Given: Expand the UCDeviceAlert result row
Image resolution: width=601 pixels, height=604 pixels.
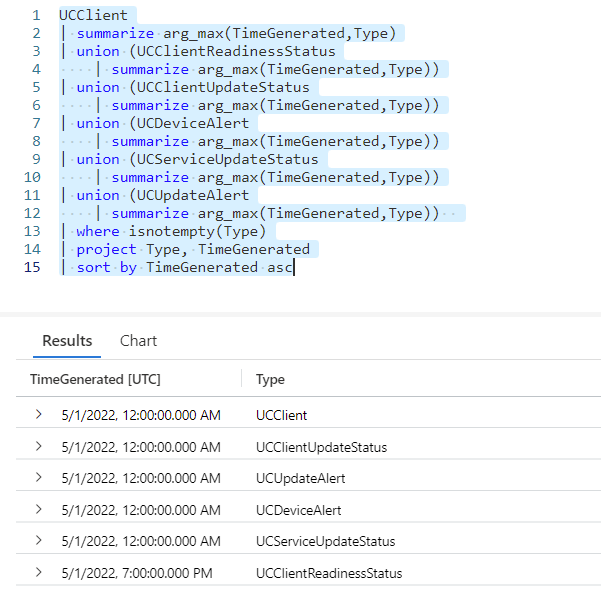Looking at the screenshot, I should [x=39, y=509].
